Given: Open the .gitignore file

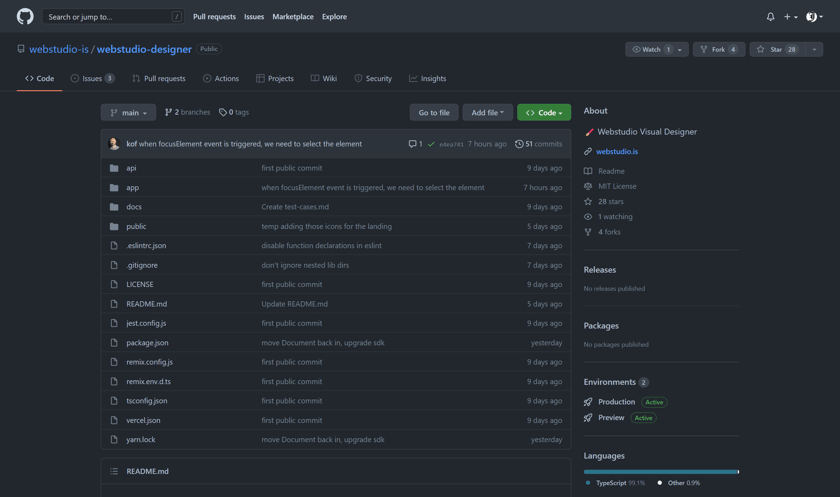Looking at the screenshot, I should (x=142, y=265).
